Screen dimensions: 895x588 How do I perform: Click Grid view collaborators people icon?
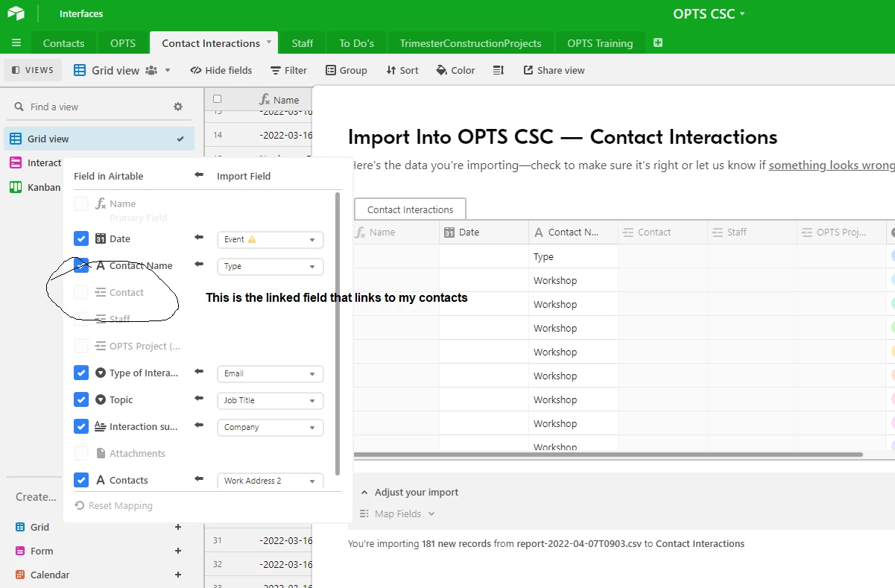click(x=151, y=70)
